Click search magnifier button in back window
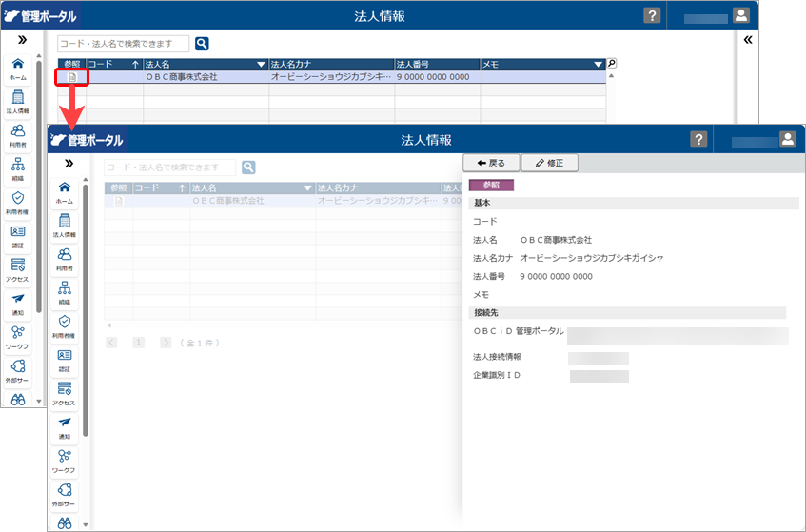 (202, 44)
